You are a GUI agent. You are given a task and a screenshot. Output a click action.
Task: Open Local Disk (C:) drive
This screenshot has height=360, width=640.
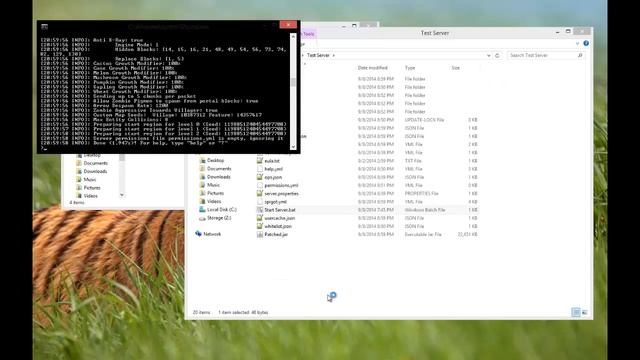(x=221, y=209)
